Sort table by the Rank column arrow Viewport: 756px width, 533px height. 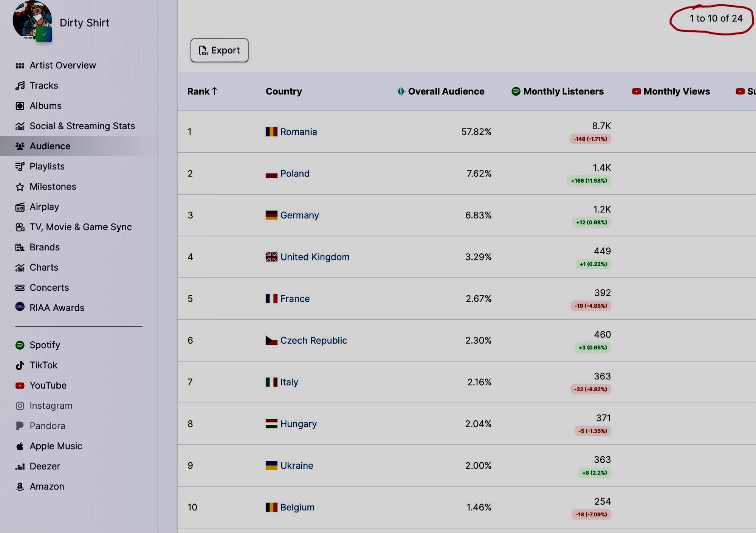(214, 91)
